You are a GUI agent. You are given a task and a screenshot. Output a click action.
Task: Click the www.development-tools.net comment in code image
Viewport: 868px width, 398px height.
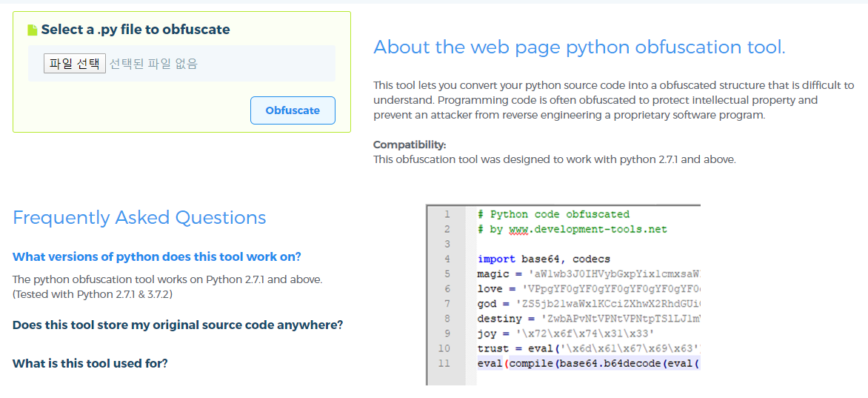[572, 229]
